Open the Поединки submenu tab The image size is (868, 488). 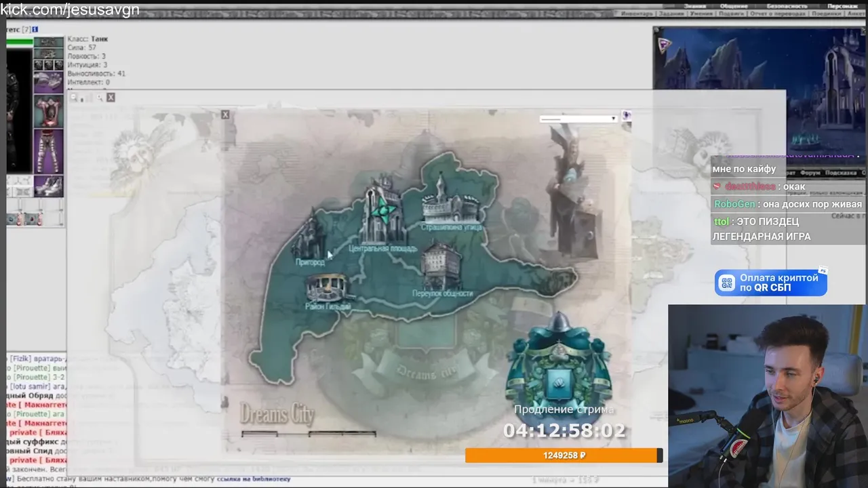pyautogui.click(x=826, y=14)
